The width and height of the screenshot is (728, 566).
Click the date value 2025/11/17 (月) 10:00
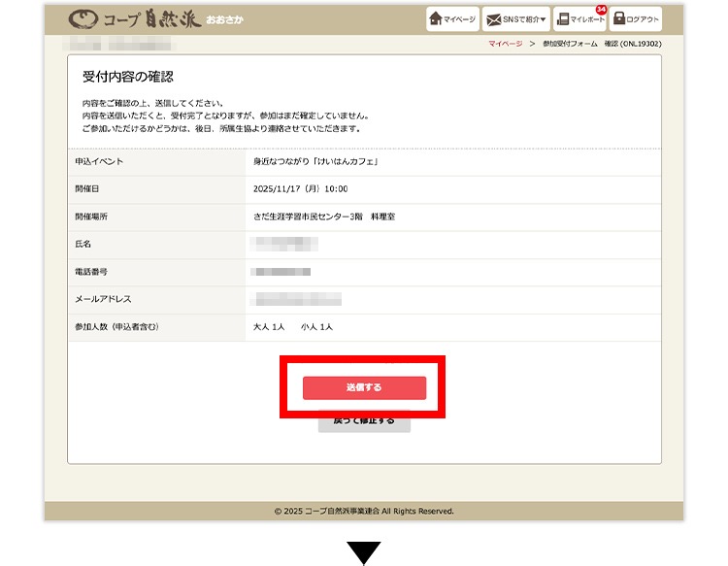[300, 188]
